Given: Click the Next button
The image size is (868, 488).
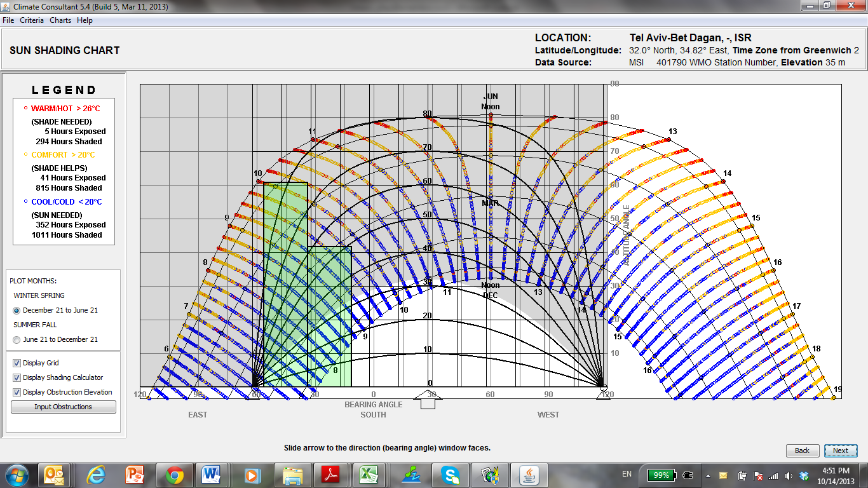Looking at the screenshot, I should click(x=841, y=451).
